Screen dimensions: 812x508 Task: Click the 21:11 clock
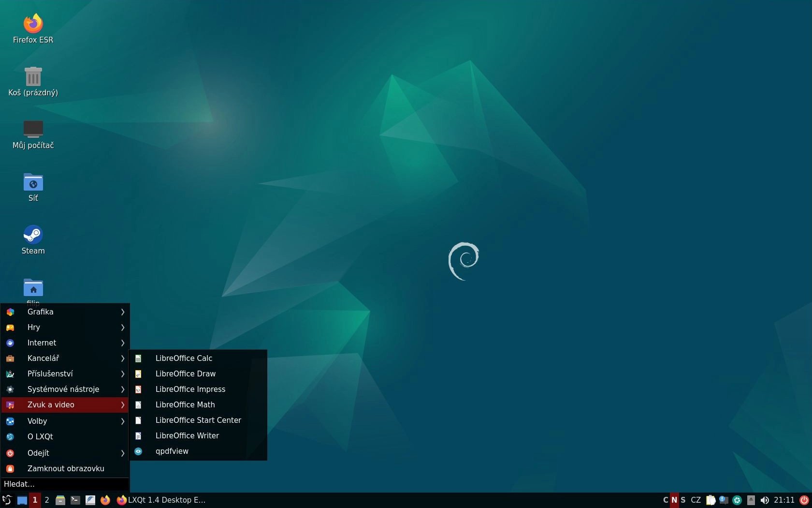tap(784, 500)
